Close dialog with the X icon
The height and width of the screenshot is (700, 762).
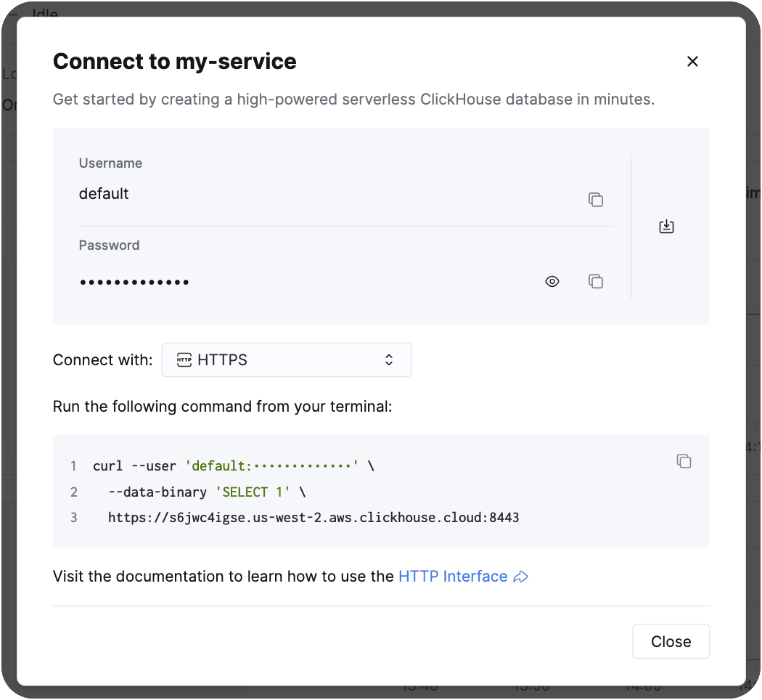click(x=692, y=61)
